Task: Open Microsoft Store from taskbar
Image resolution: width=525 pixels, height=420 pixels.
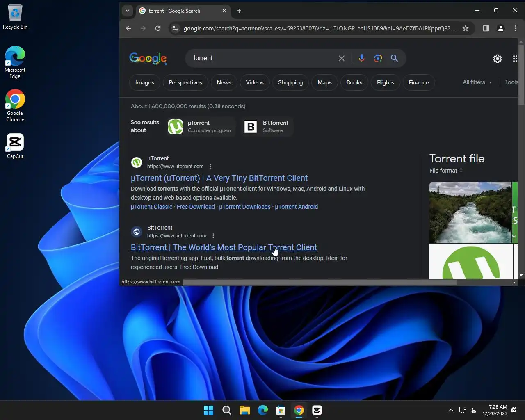Action: (281, 410)
